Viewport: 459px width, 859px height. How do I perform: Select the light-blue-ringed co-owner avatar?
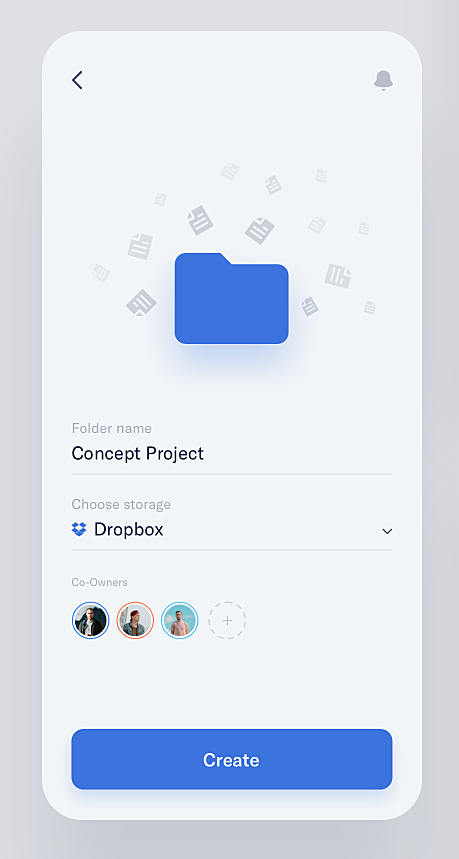[x=180, y=621]
